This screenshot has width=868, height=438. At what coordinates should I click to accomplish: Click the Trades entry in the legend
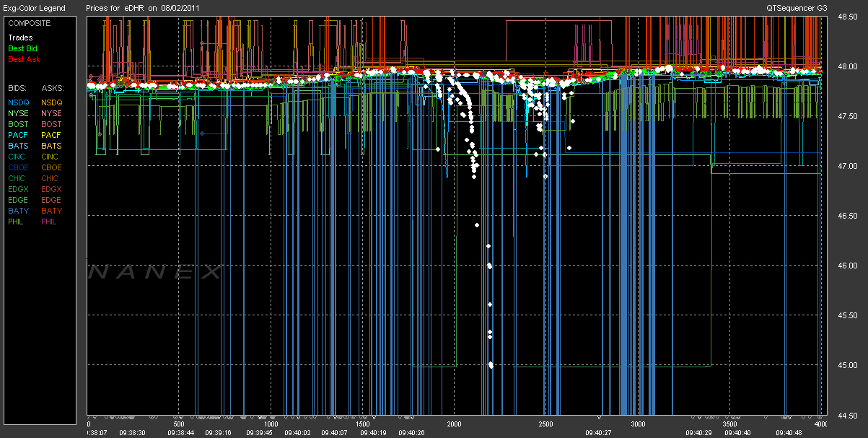click(x=20, y=38)
